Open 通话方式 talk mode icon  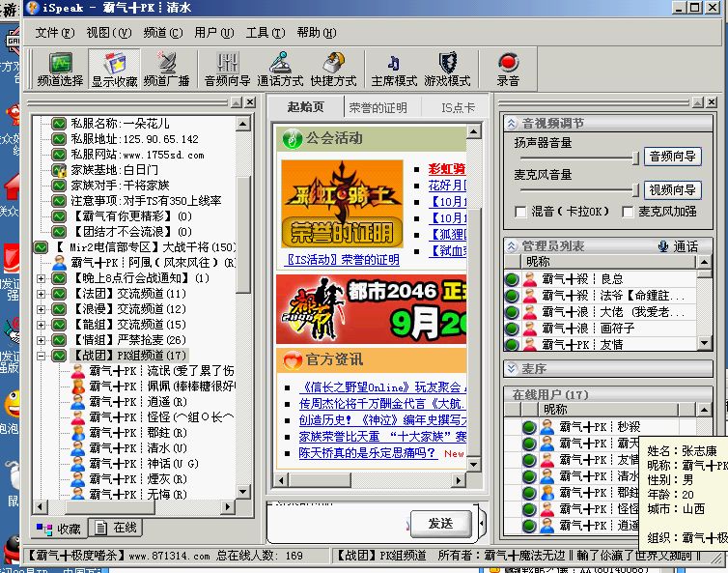click(x=280, y=71)
